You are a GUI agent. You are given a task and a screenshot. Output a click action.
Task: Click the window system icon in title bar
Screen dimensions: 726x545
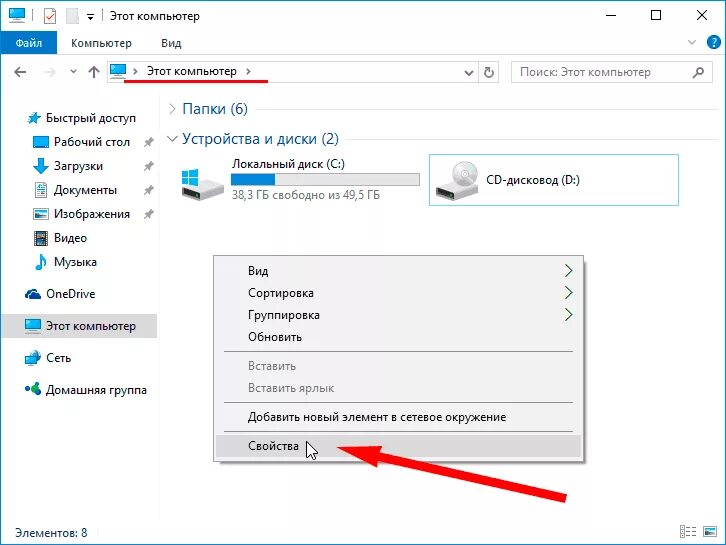tap(17, 15)
